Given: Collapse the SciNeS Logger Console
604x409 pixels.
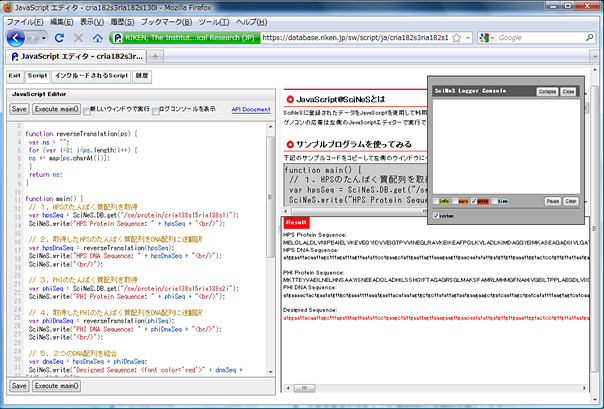Looking at the screenshot, I should tap(546, 92).
